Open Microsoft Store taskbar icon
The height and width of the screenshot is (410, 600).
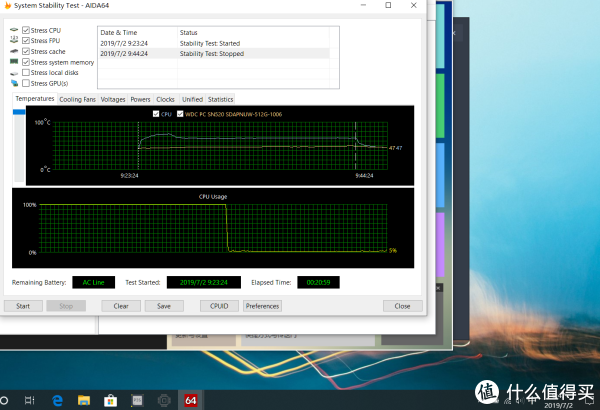click(x=111, y=401)
